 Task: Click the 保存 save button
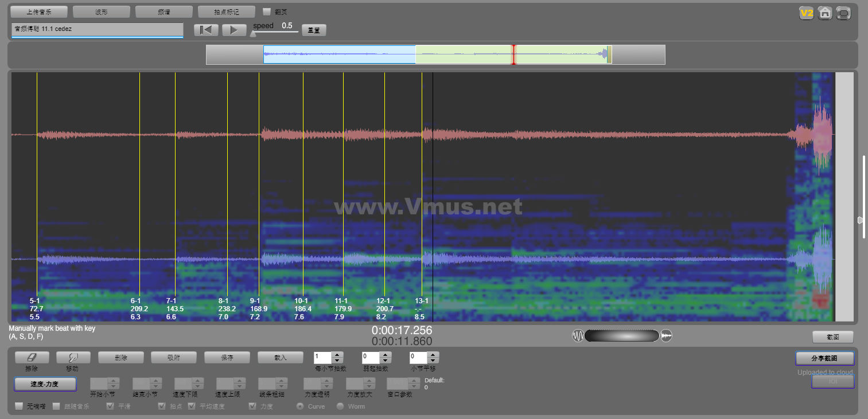coord(227,358)
